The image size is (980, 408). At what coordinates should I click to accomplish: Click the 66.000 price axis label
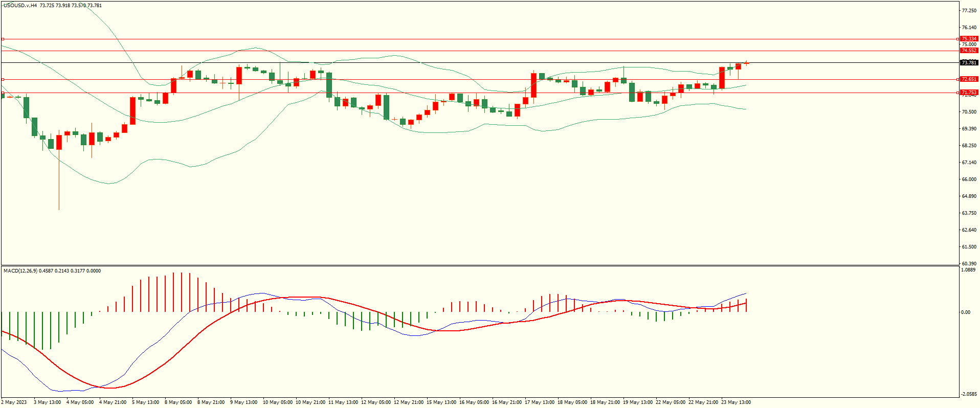click(969, 179)
